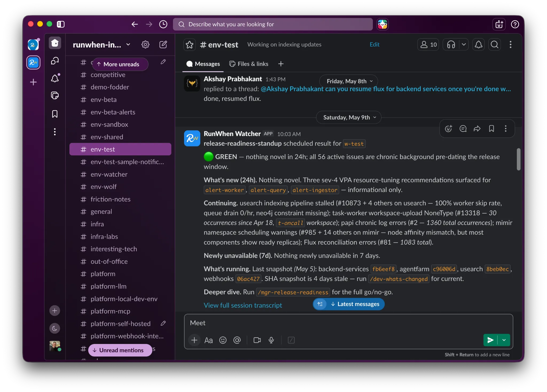Open the Slack AI colorful icon
This screenshot has width=547, height=392.
click(x=382, y=24)
